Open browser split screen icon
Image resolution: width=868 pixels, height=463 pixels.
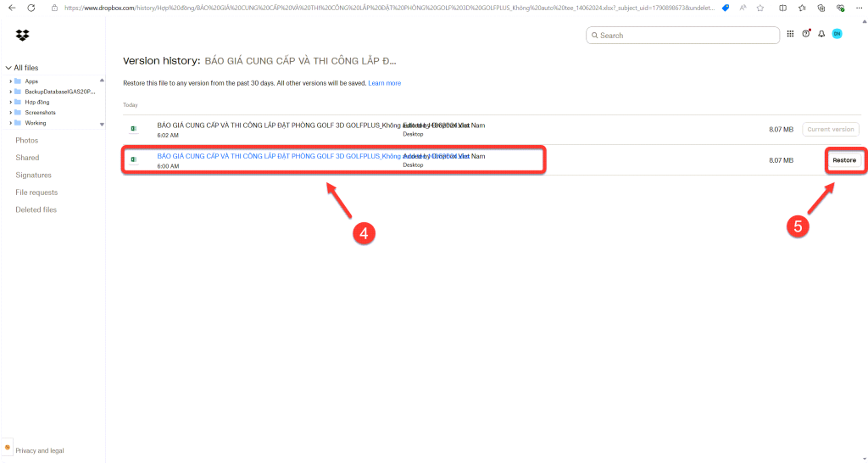pos(781,8)
